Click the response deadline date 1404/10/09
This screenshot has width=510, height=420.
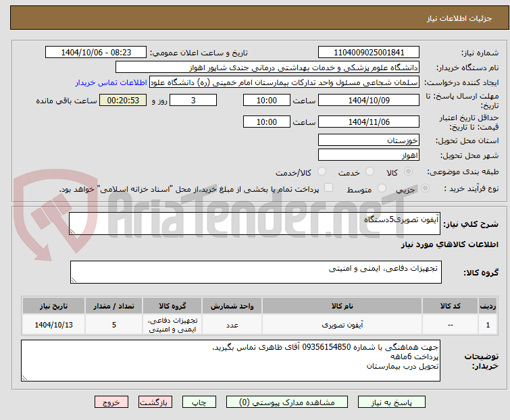(369, 100)
